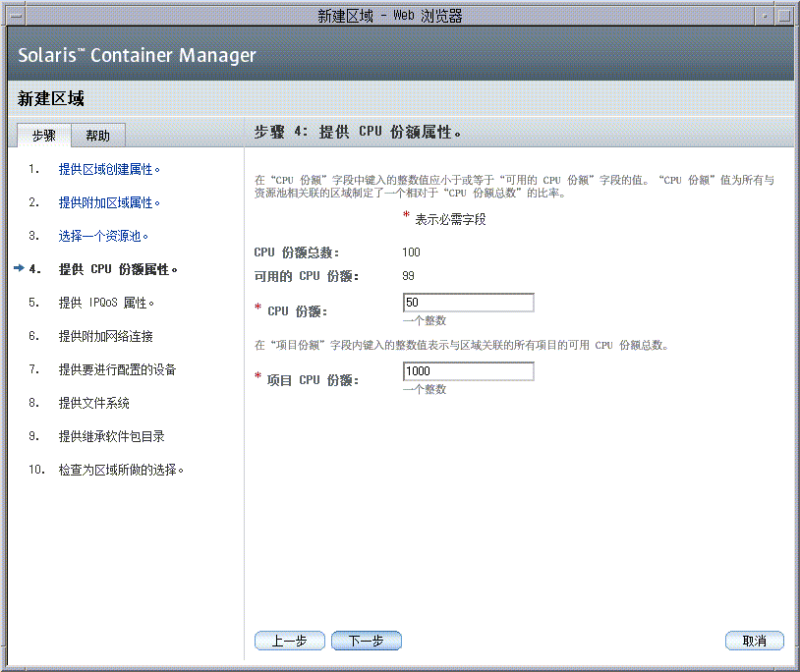This screenshot has height=672, width=800.
Task: Go back with the 上一步 button
Action: 289,641
